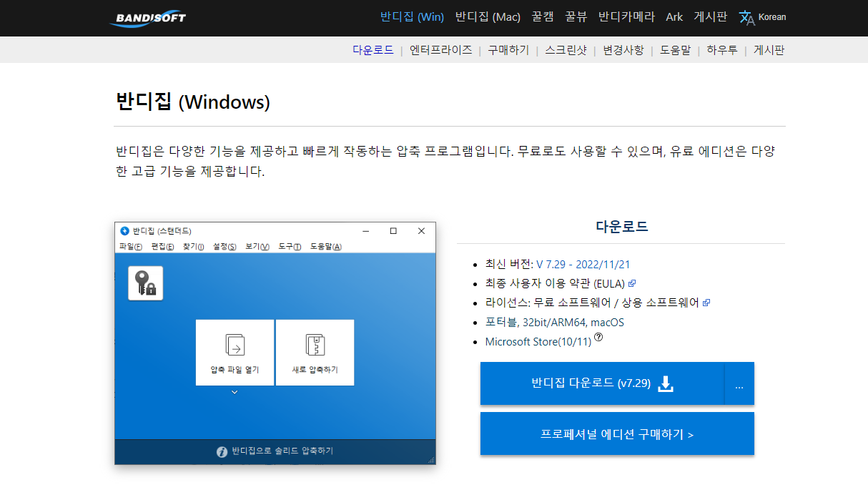Viewport: 868px width, 495px height.
Task: Open the 구매하기 sub-menu
Action: [509, 50]
